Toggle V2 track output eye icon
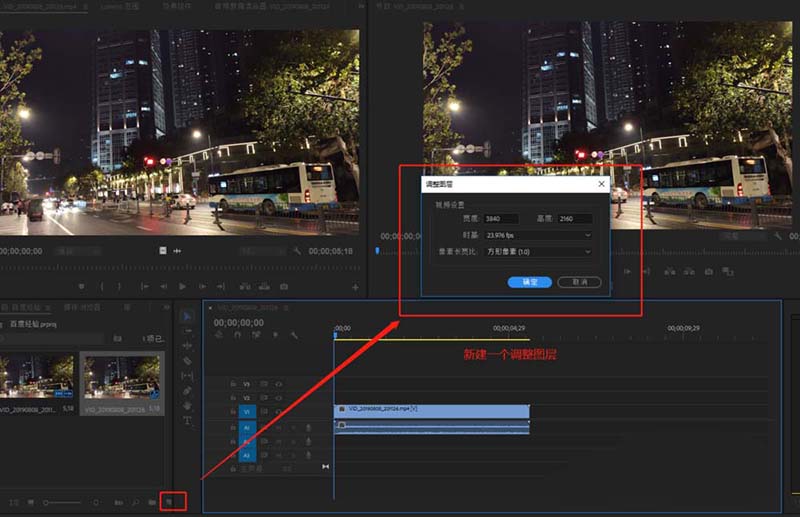The height and width of the screenshot is (517, 800). (278, 397)
